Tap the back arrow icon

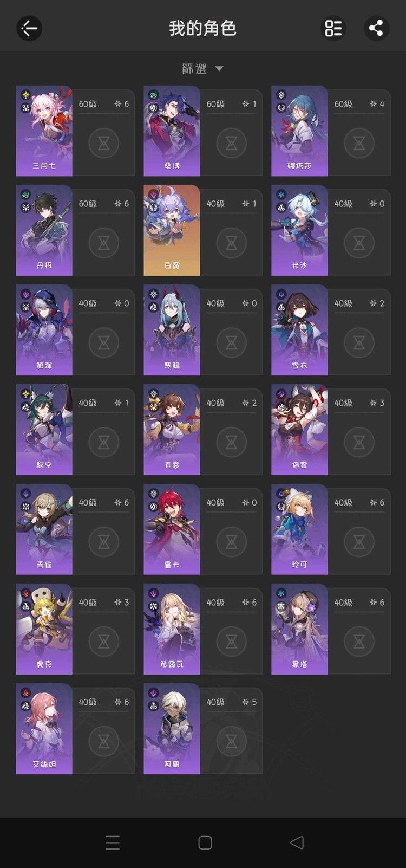pyautogui.click(x=29, y=28)
